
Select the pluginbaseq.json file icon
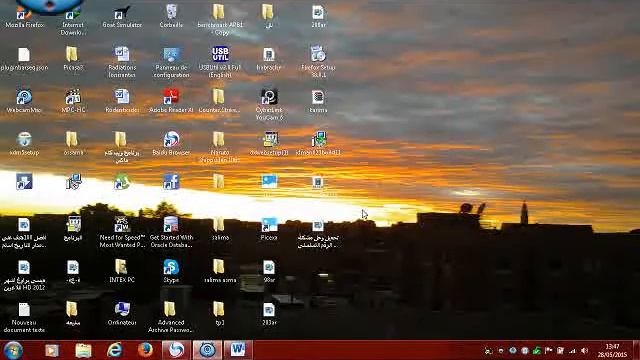[x=24, y=60]
